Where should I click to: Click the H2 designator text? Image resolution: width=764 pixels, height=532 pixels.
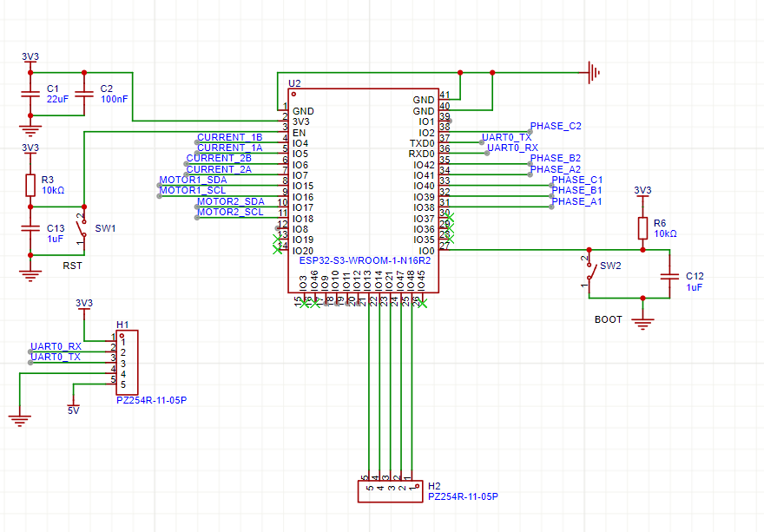pyautogui.click(x=434, y=486)
